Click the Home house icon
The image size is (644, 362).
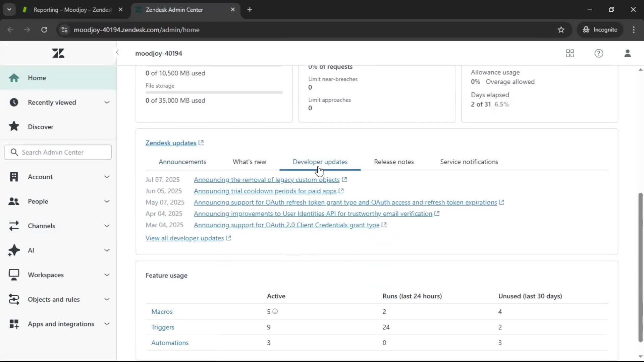(x=14, y=78)
